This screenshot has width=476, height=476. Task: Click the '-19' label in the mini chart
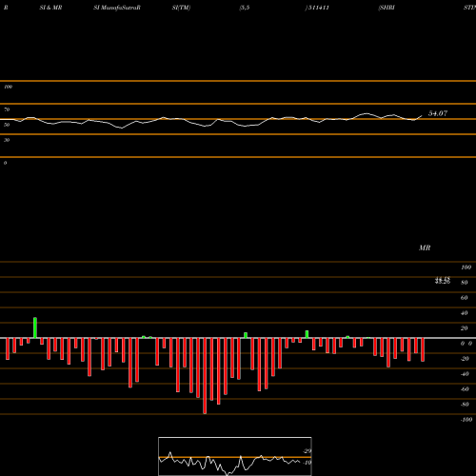pyautogui.click(x=307, y=463)
